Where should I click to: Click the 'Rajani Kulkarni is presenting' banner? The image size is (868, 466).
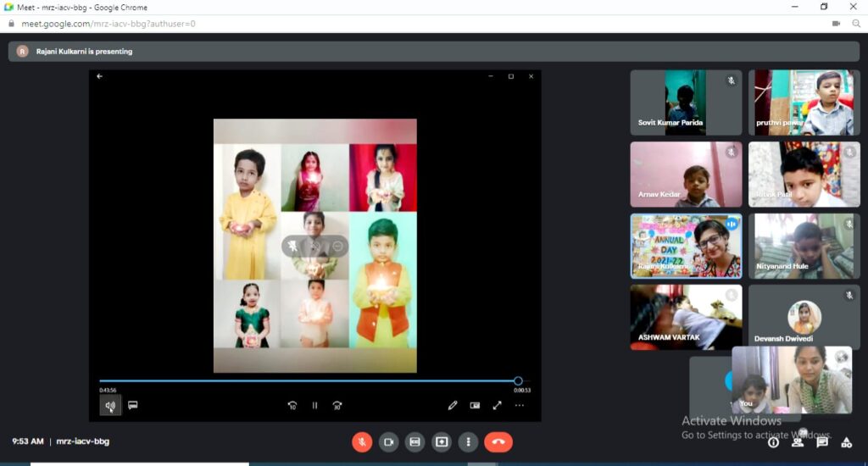pos(433,52)
